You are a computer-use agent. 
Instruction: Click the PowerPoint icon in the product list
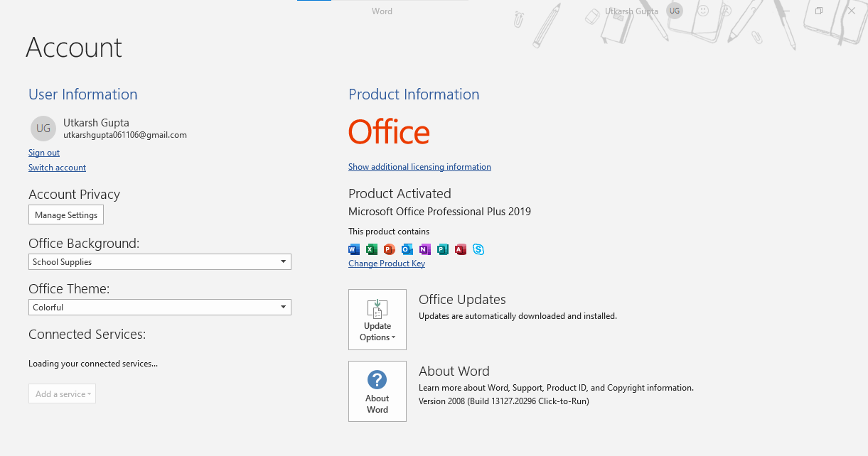[x=389, y=249]
